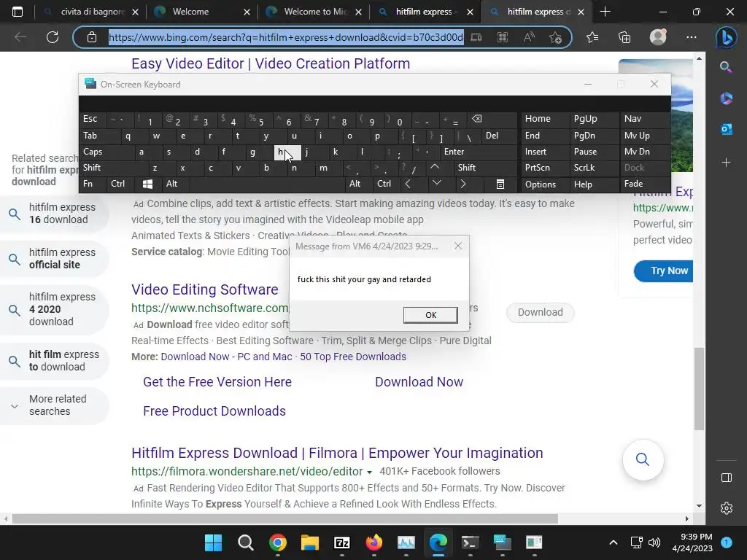Hit the backspace key on On-Screen Keyboard
The height and width of the screenshot is (560, 747).
point(492,119)
